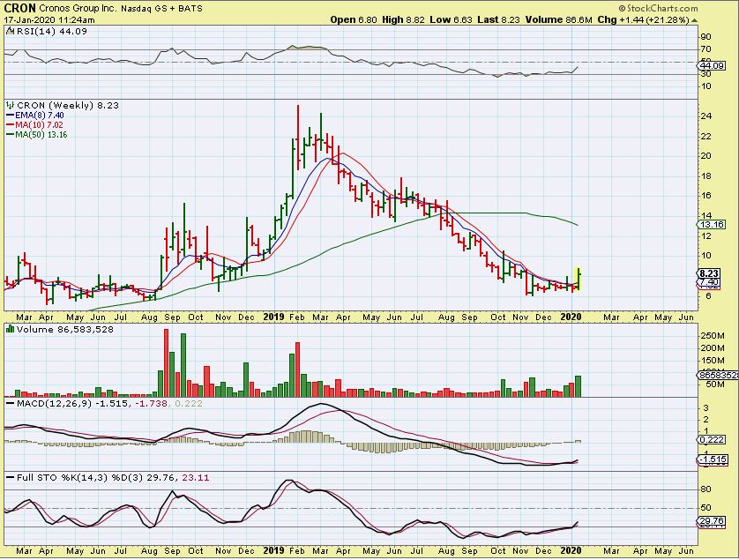Image resolution: width=739 pixels, height=560 pixels.
Task: Click the 0.222 MACD histogram value in label
Action: (189, 404)
